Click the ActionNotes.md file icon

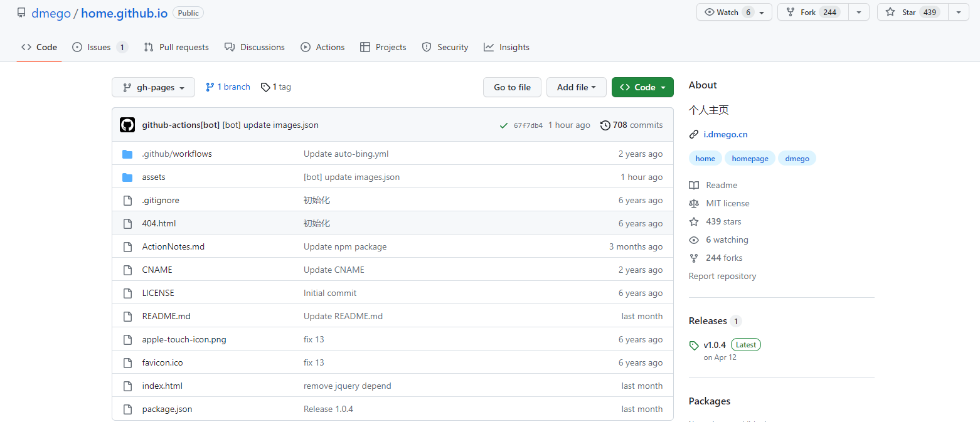pyautogui.click(x=127, y=247)
